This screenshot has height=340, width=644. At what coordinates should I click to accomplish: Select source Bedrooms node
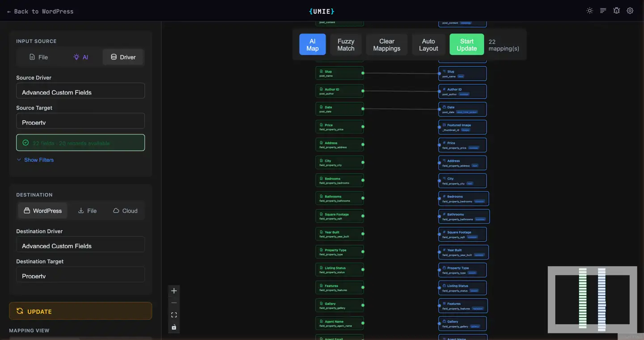tap(339, 180)
